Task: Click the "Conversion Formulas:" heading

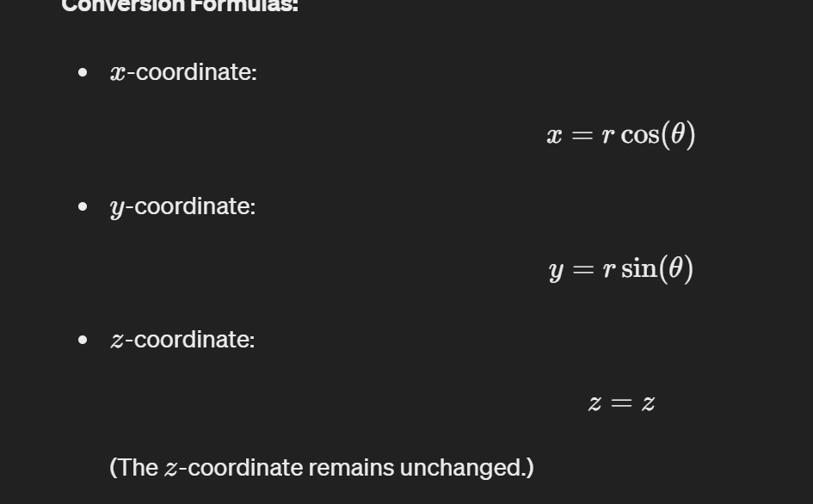Action: pos(180,5)
